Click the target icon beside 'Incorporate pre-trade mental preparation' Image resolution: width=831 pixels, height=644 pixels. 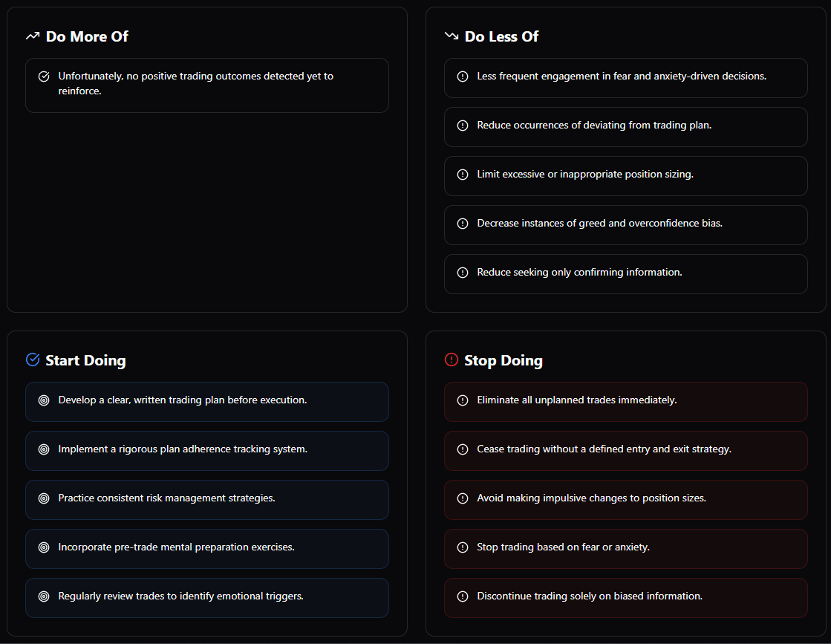tap(44, 547)
